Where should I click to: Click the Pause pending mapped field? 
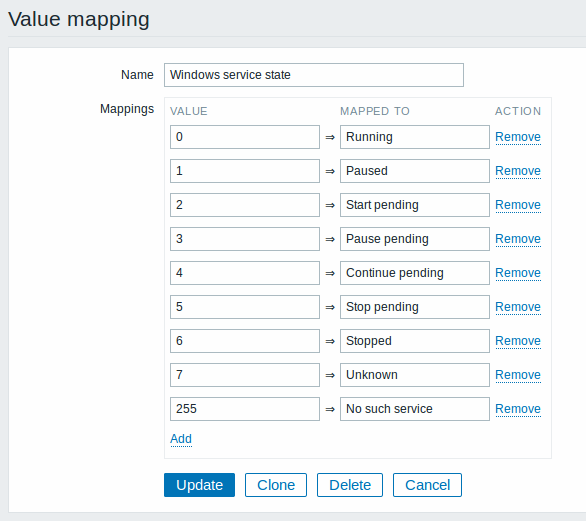415,239
